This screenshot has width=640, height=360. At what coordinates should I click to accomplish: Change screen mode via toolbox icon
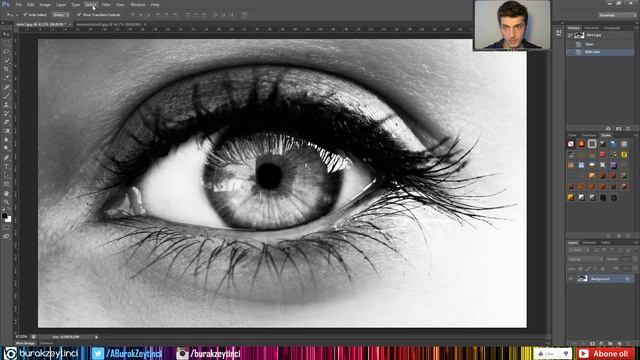click(6, 236)
